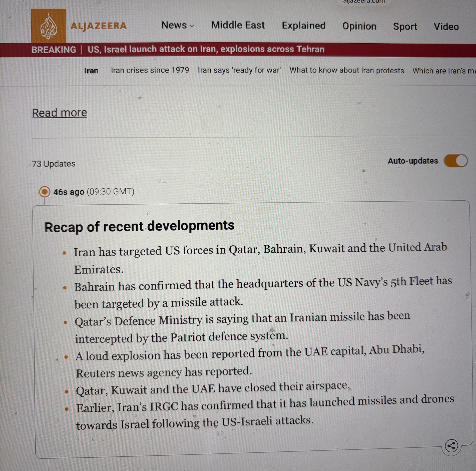The width and height of the screenshot is (476, 471).
Task: Click the Read more link
Action: pyautogui.click(x=59, y=113)
